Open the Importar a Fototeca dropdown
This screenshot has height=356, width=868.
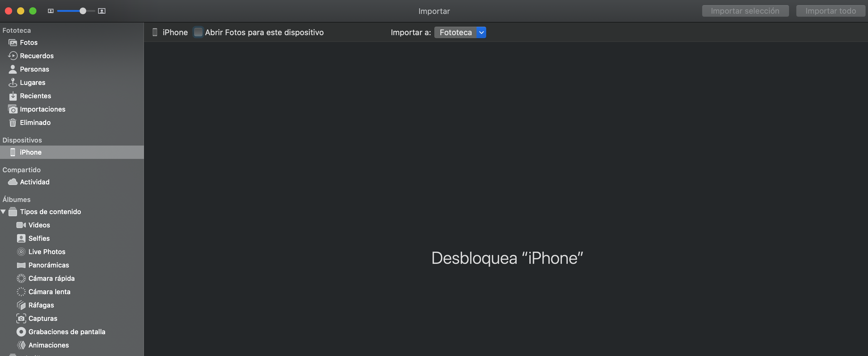click(x=460, y=32)
